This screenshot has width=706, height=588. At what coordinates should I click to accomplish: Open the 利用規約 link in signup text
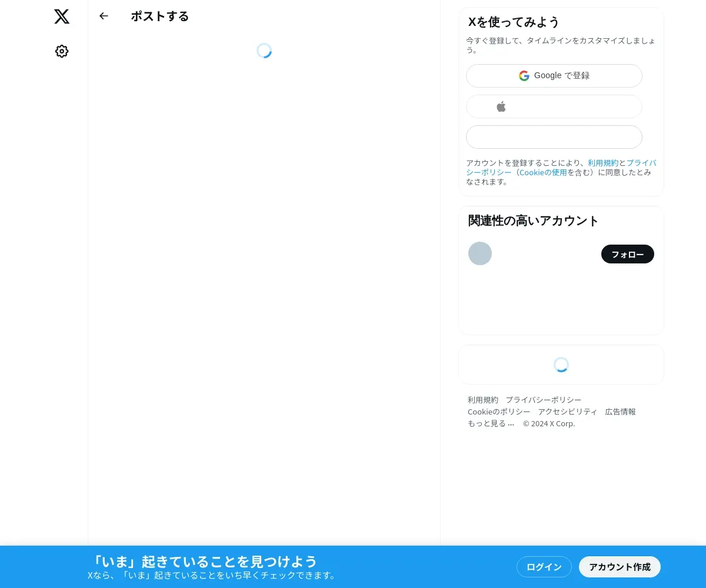coord(603,163)
